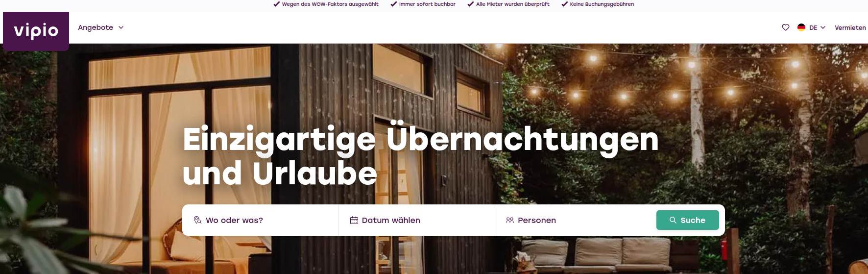This screenshot has width=868, height=274.
Task: Click 'Immer sofort buchbar' text
Action: [x=427, y=4]
